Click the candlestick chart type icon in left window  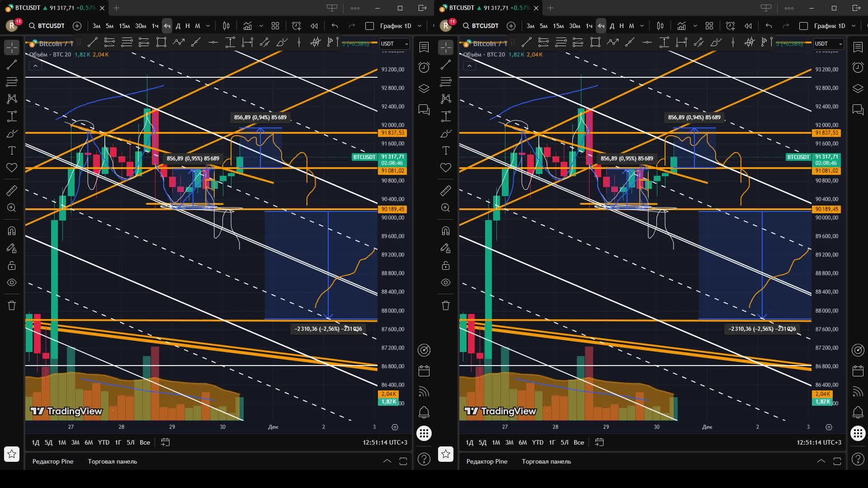[226, 26]
